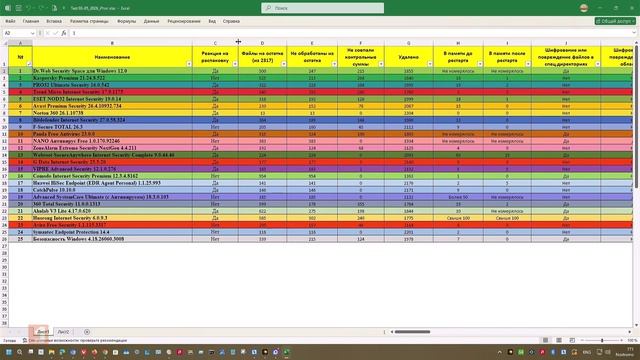Screen dimensions: 640x360
Task: Open the filter dropdown for Удалено column
Action: 430,64
